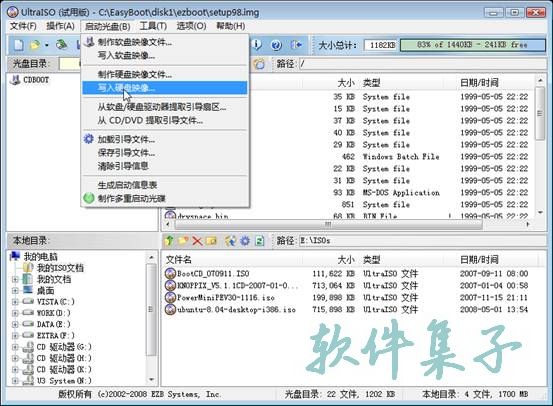This screenshot has width=553, height=406.
Task: Click the icon left of the disc path label
Action: coord(259,64)
